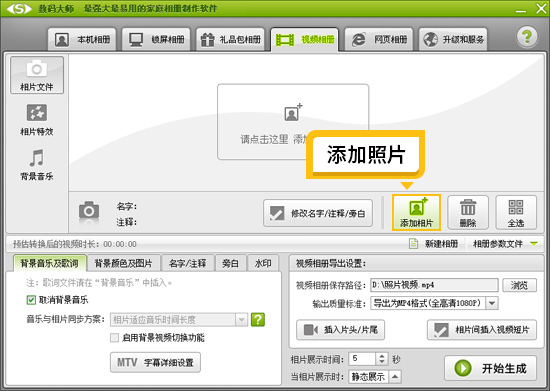The height and width of the screenshot is (391, 550).
Task: Open 背景音乐 in the sidebar
Action: (x=37, y=164)
